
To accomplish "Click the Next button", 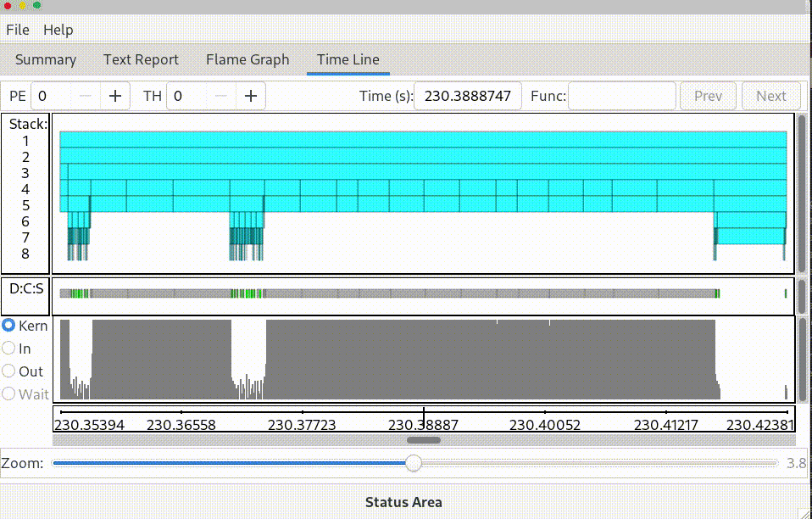I will click(771, 96).
